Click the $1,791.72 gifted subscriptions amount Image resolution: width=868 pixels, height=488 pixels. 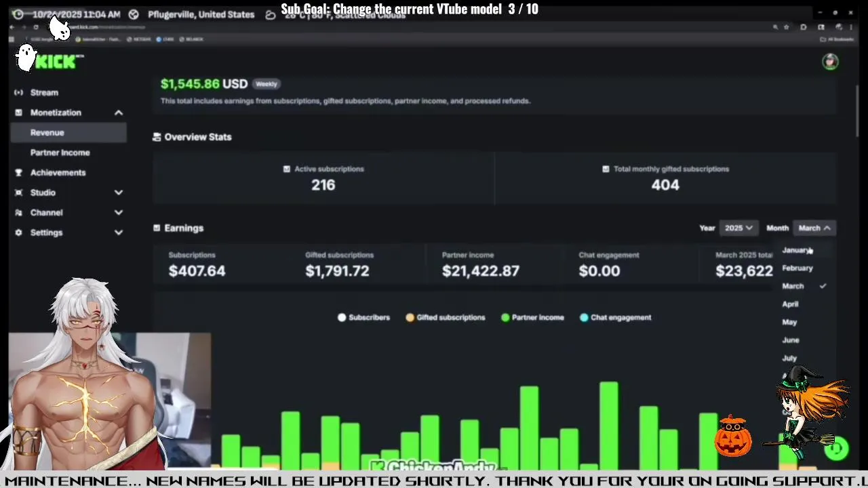[x=337, y=271]
